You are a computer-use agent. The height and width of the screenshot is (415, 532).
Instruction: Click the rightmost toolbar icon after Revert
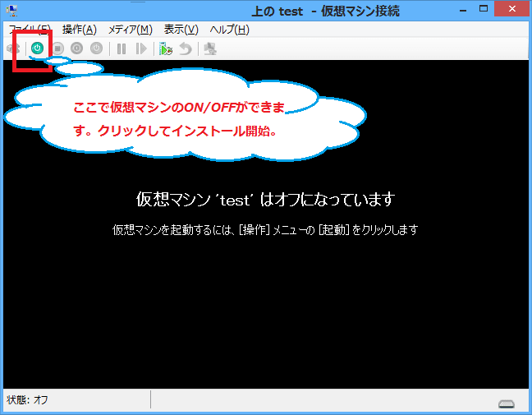point(210,48)
